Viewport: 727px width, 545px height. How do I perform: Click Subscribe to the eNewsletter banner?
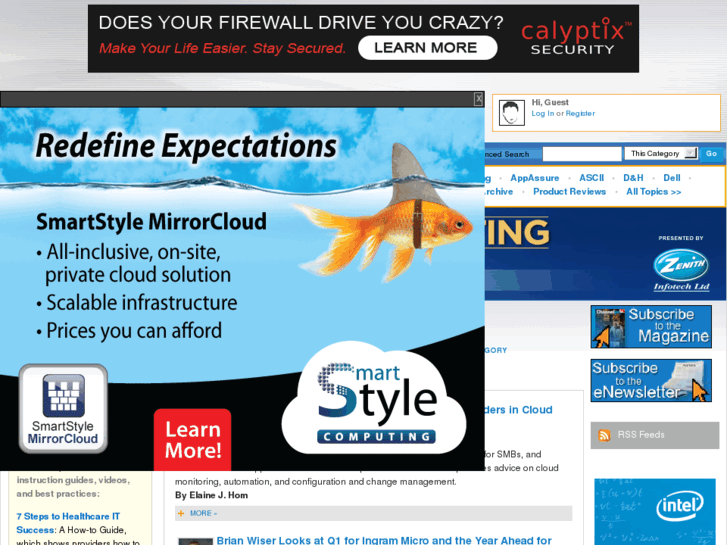coord(651,380)
